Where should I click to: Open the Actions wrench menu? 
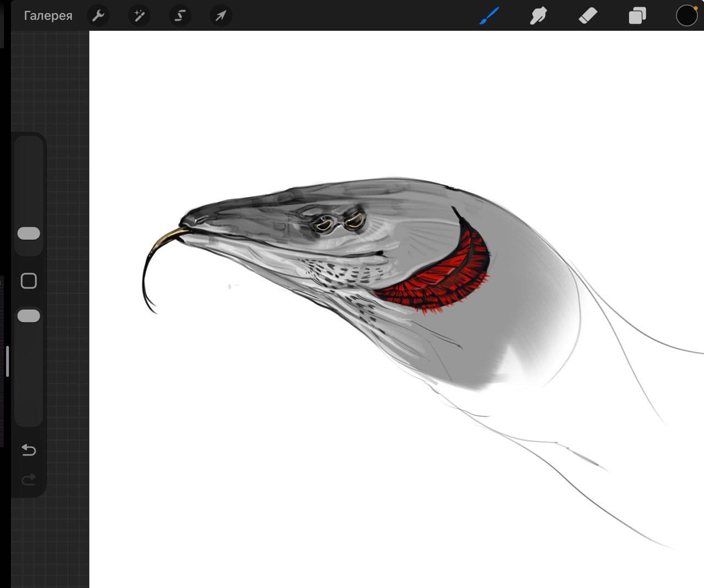(98, 15)
